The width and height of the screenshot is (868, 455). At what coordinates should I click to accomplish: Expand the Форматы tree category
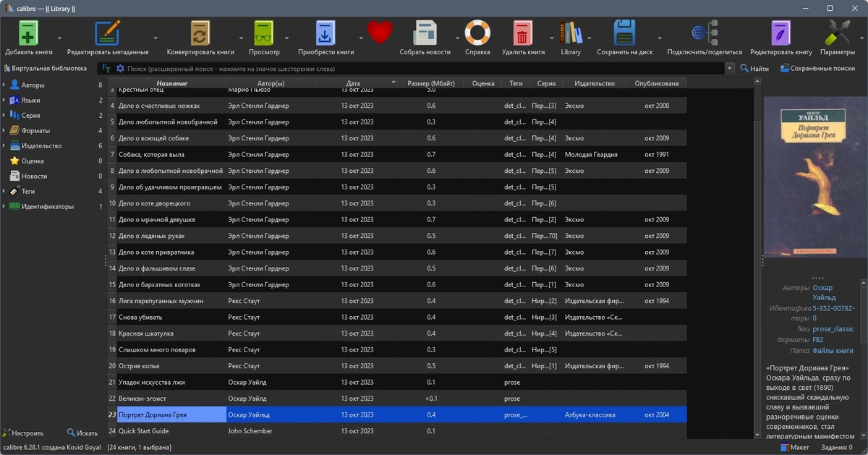[x=4, y=131]
